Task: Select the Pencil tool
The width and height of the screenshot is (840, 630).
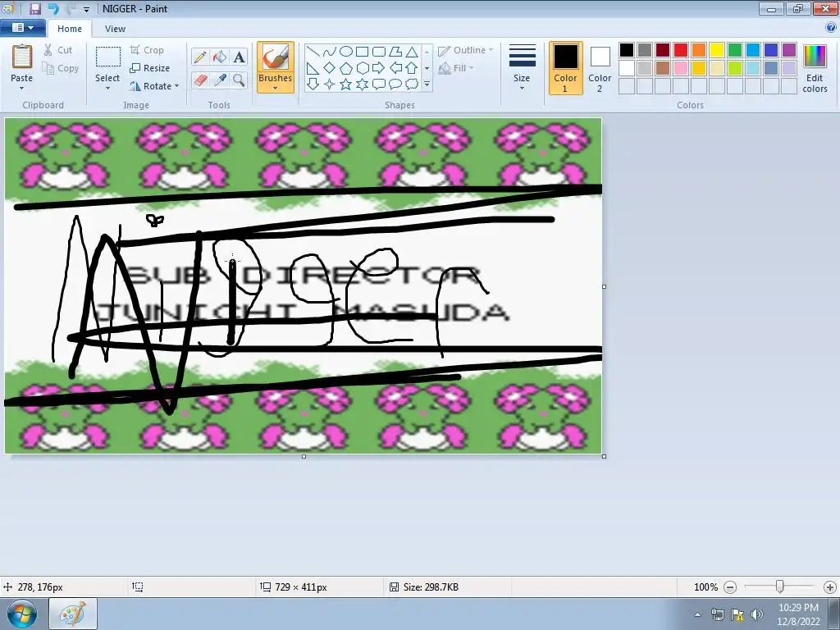Action: (200, 57)
